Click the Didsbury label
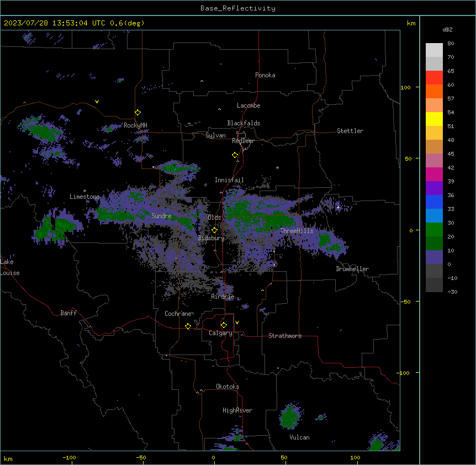 211,238
